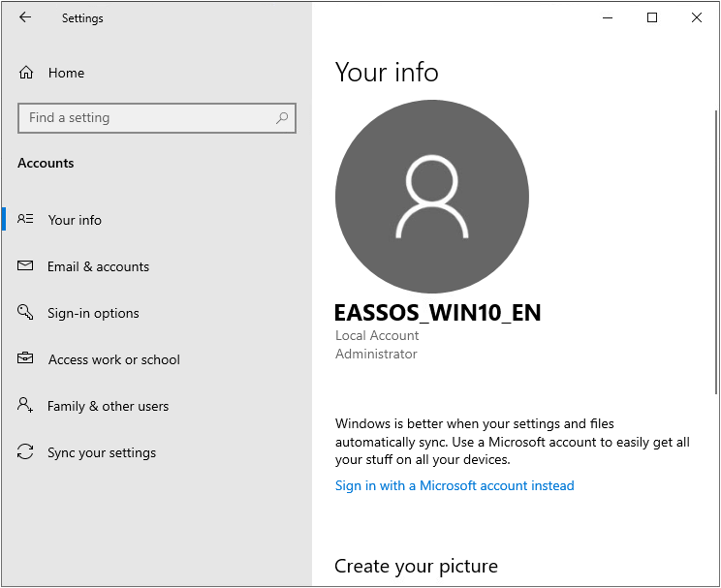Click the Sync your settings arrows icon
This screenshot has height=588, width=721.
(x=26, y=452)
